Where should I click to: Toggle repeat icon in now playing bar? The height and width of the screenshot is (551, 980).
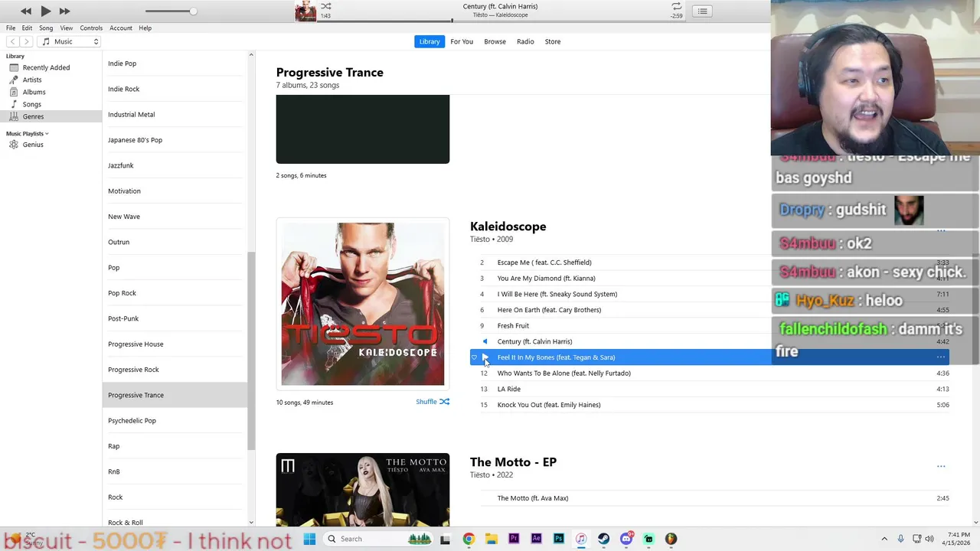(x=676, y=6)
